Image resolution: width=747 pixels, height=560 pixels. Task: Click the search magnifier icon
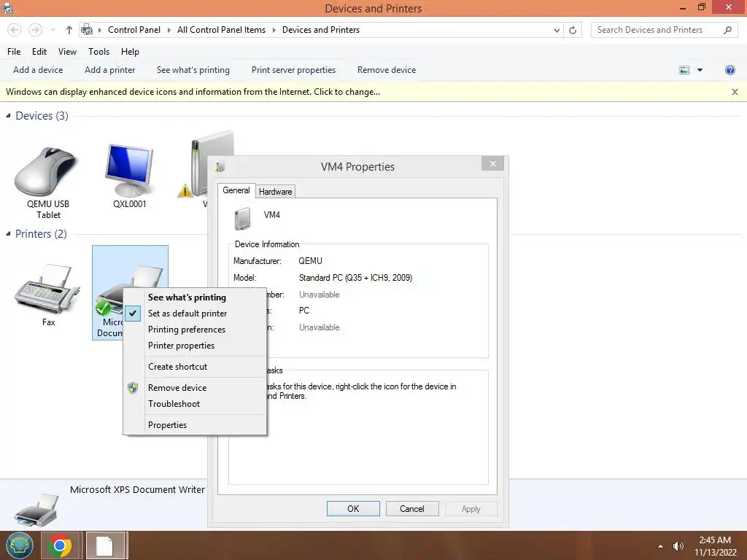point(727,30)
